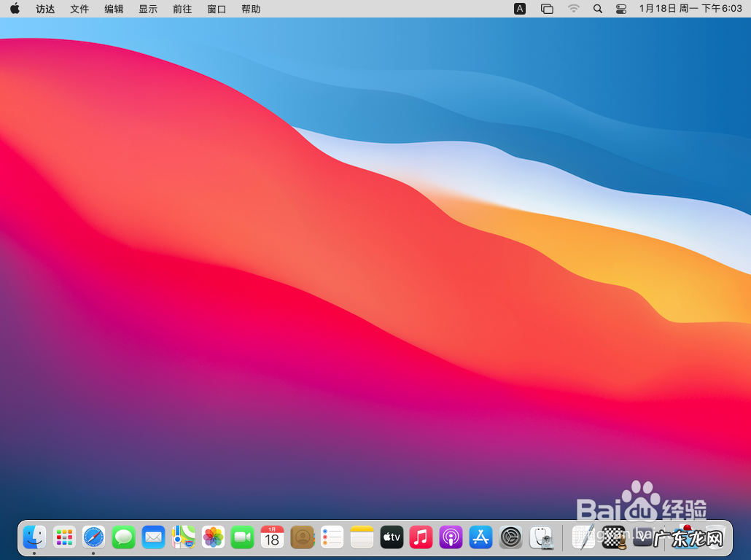
Task: Launch the Music app
Action: click(421, 538)
